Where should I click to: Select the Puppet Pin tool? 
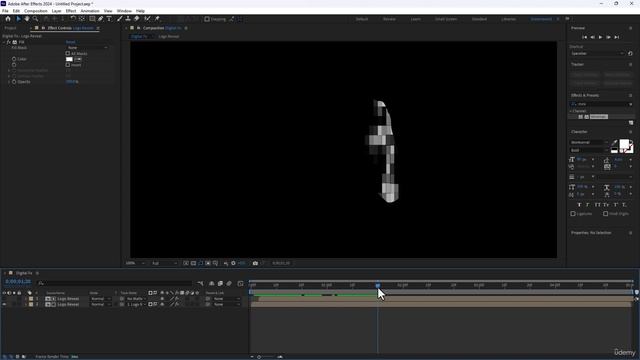coord(157,19)
